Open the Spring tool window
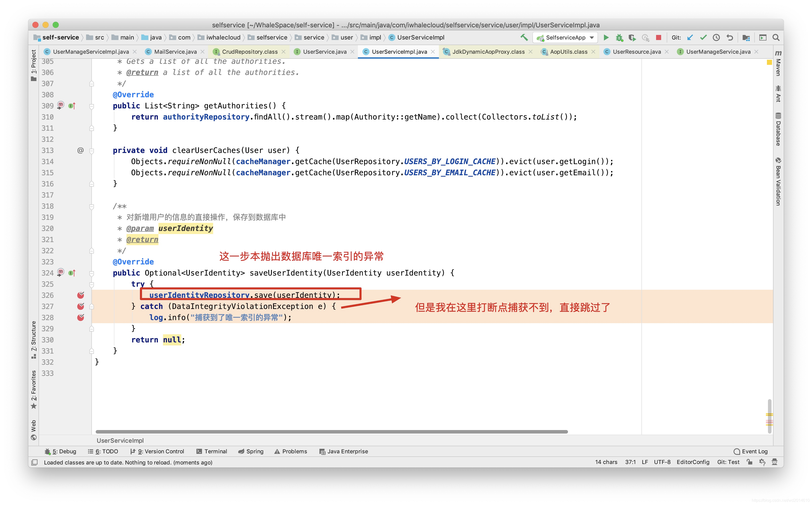Screen dimensions: 812x505 pos(251,451)
